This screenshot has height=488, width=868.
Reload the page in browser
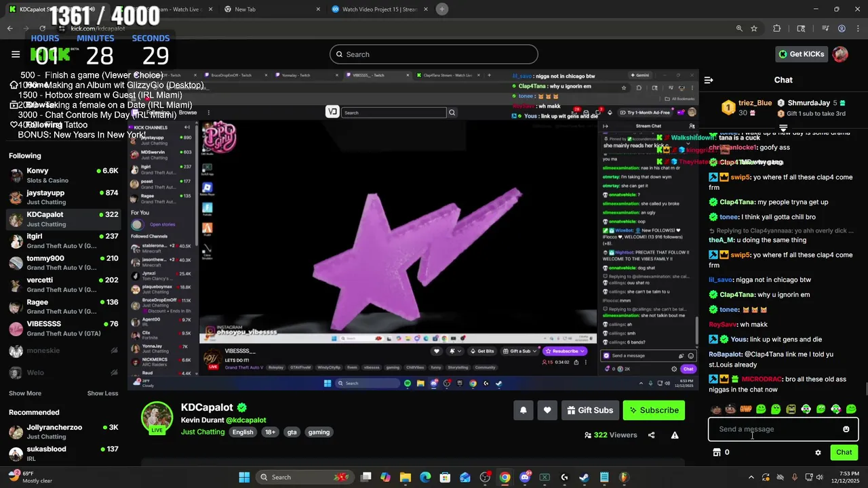42,28
